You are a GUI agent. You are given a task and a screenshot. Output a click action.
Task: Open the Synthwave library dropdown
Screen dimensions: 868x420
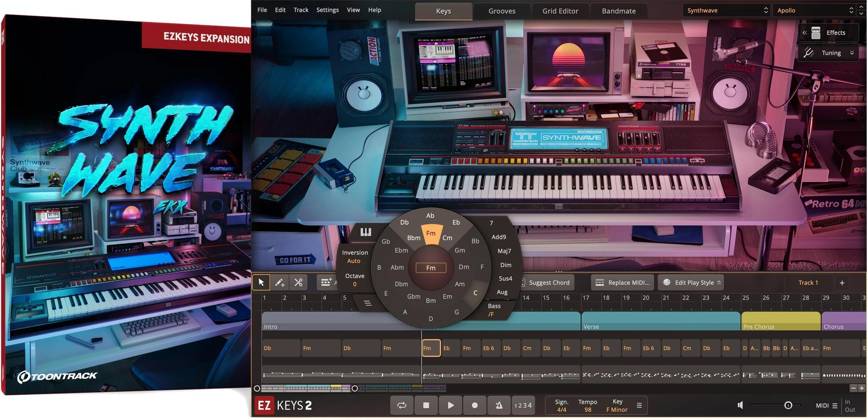(727, 10)
